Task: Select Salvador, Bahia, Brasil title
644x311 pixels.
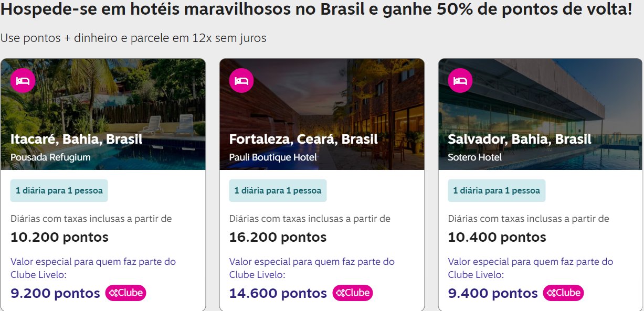Action: [x=520, y=140]
